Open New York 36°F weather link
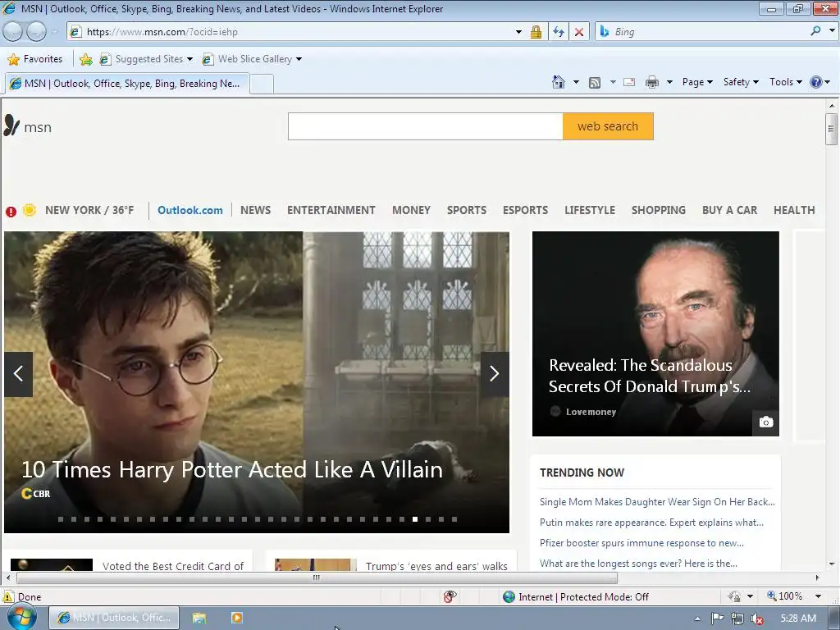Screen dimensions: 840x630 pyautogui.click(x=89, y=210)
